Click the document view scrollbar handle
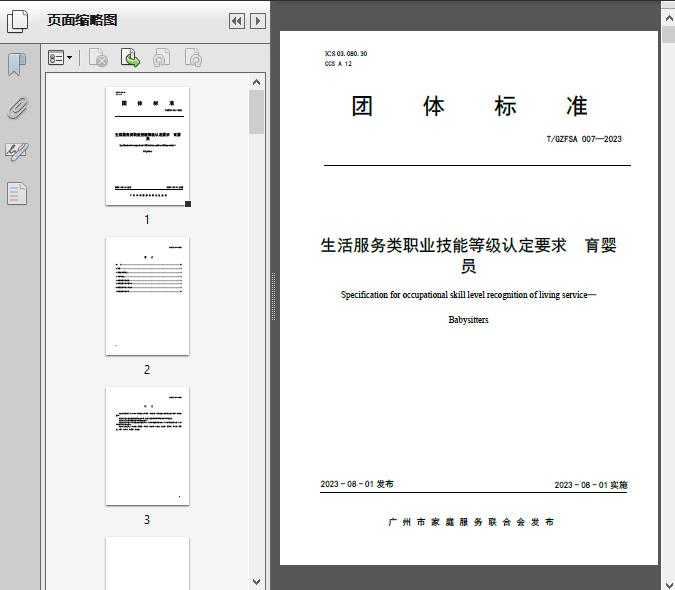The width and height of the screenshot is (675, 590). pyautogui.click(x=669, y=34)
